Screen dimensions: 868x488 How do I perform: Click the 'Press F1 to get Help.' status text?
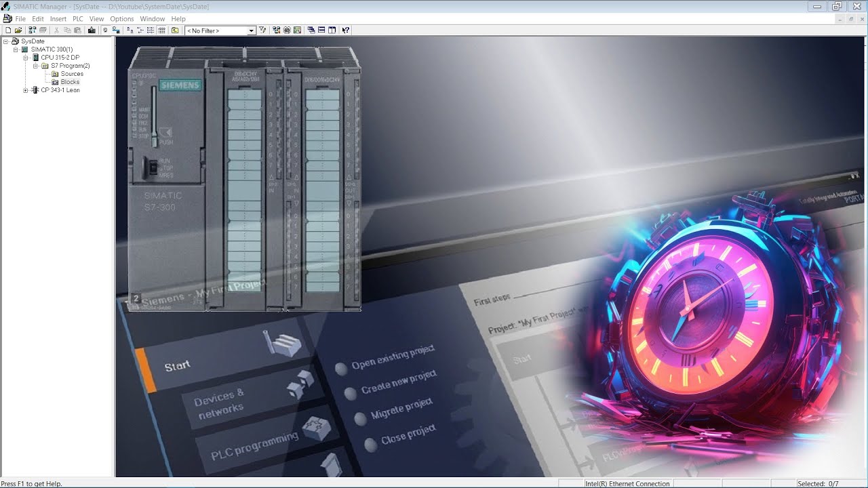coord(32,484)
